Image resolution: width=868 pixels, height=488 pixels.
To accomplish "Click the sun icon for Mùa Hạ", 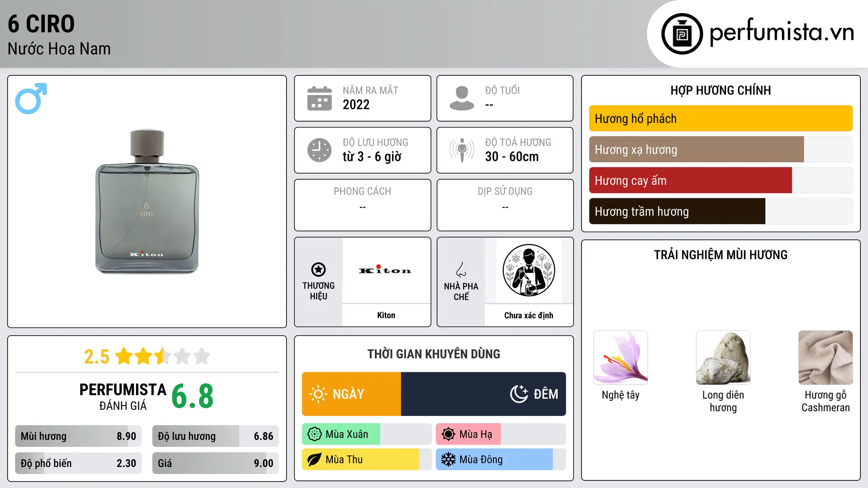I will pos(448,434).
